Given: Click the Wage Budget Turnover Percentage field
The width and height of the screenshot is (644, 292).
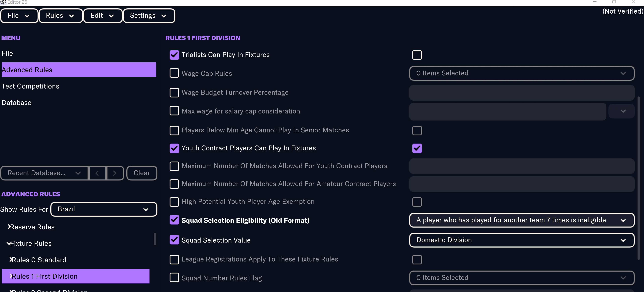Looking at the screenshot, I should coord(521,93).
